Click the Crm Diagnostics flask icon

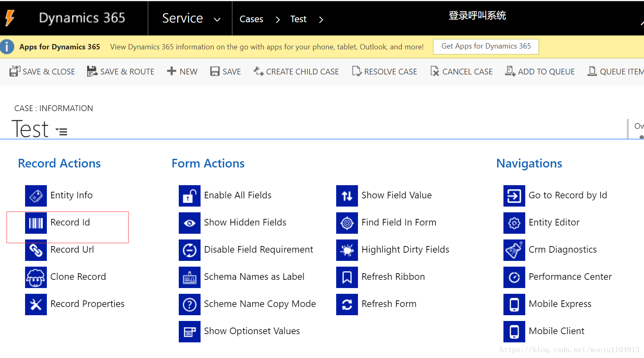coord(514,250)
